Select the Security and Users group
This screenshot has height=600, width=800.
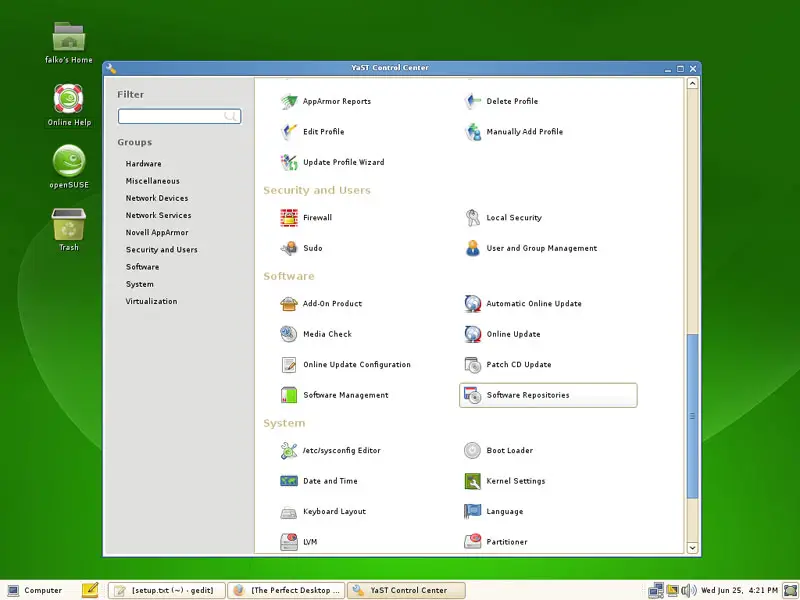(161, 249)
